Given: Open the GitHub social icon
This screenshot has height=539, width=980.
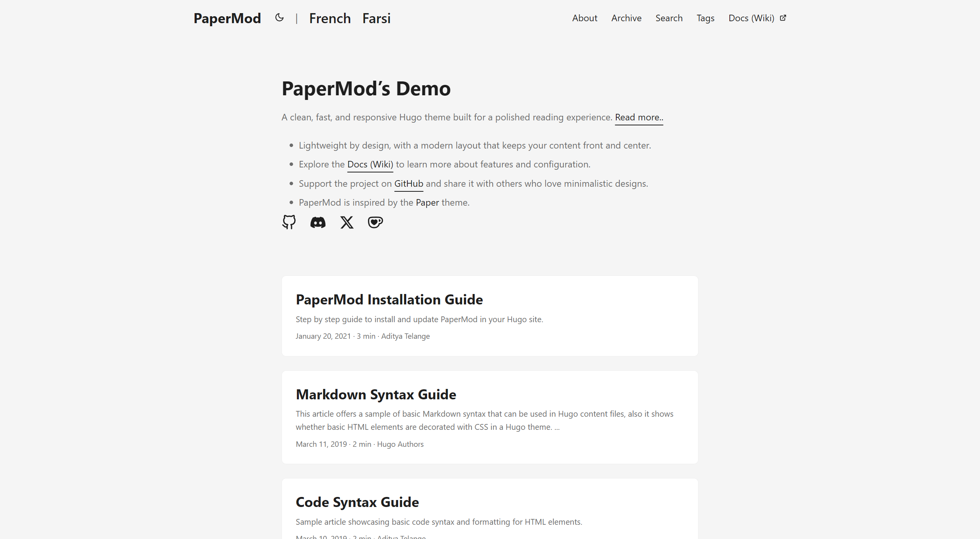Looking at the screenshot, I should (x=289, y=222).
